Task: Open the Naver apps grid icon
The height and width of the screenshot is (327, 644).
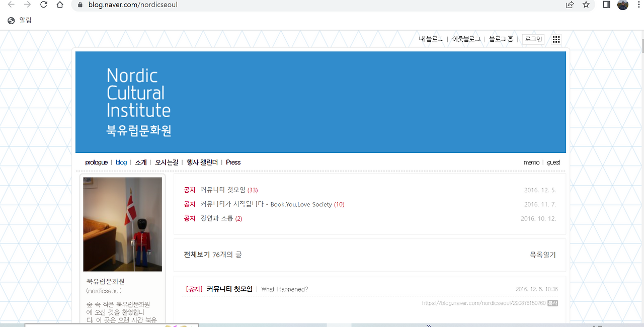Action: [x=556, y=39]
